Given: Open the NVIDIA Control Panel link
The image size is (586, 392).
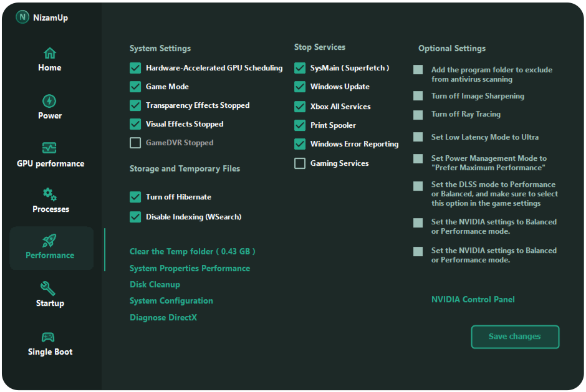Looking at the screenshot, I should coord(473,300).
